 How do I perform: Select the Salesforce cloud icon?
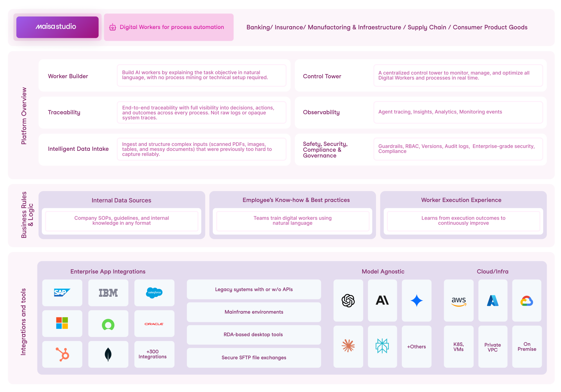[x=154, y=292]
